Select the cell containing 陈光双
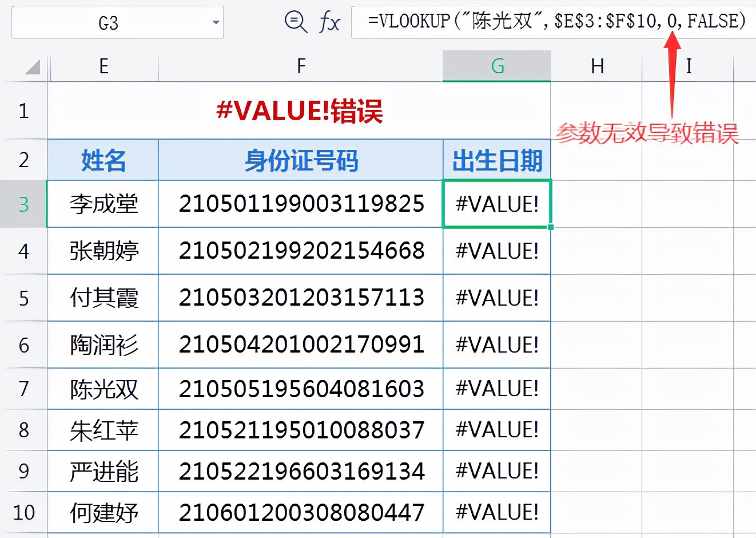Viewport: 756px width, 538px height. tap(103, 389)
